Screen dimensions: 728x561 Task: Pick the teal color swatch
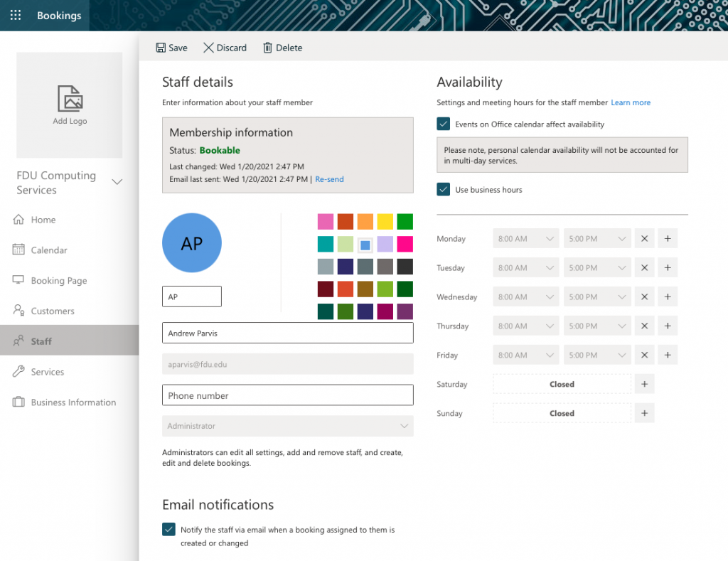pyautogui.click(x=326, y=245)
